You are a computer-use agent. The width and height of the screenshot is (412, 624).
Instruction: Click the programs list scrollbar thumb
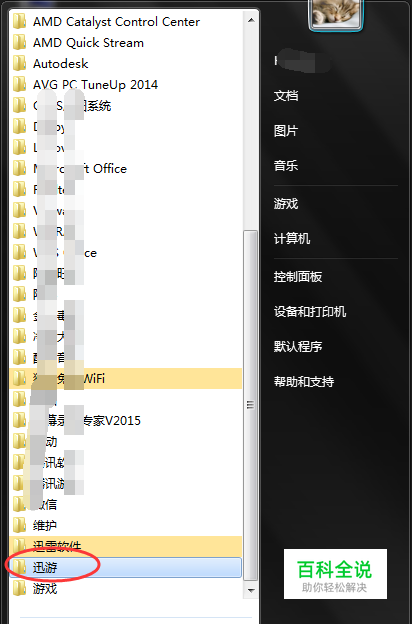tap(251, 406)
